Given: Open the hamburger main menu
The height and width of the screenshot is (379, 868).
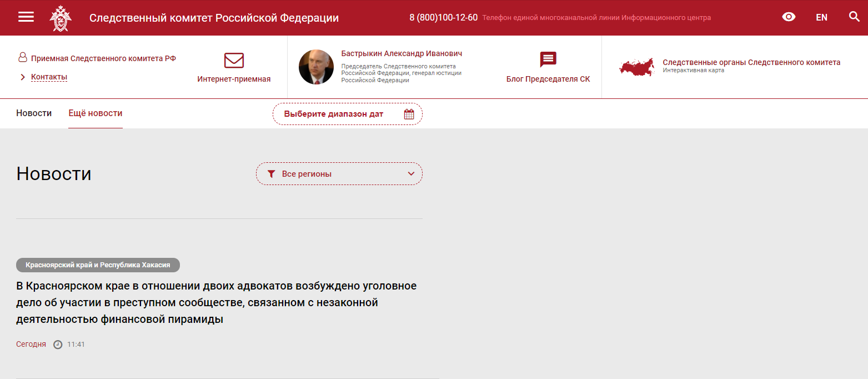Looking at the screenshot, I should click(x=26, y=17).
